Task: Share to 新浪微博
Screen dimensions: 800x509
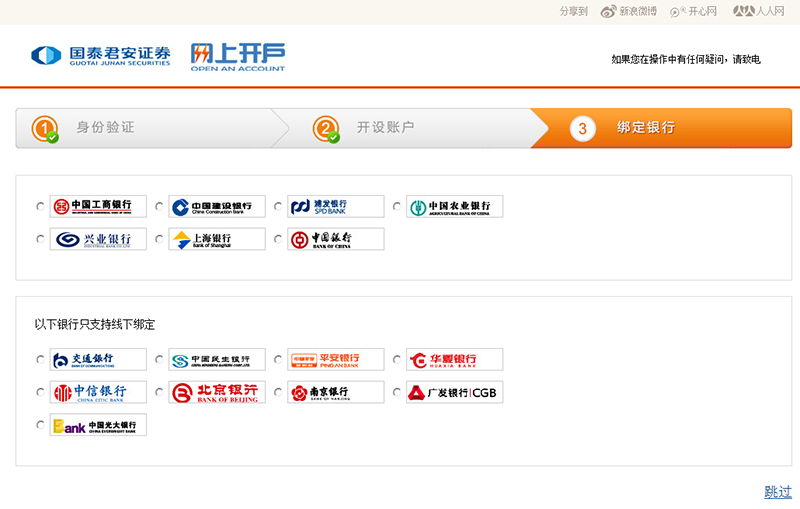Action: (629, 12)
